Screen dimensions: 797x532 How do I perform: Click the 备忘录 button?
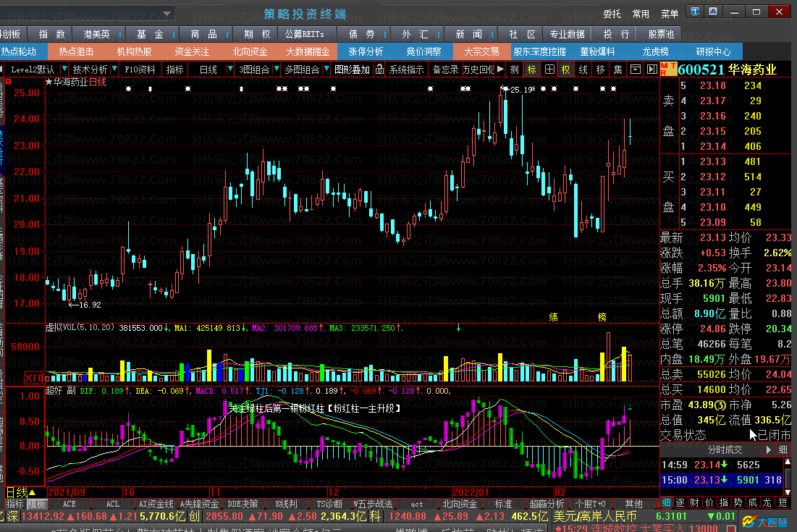pos(445,69)
